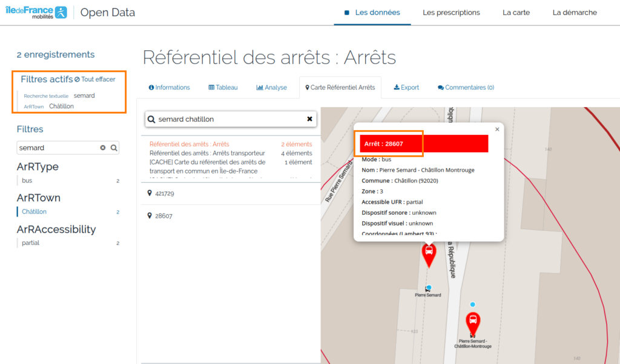Click the semard chatillon map search field
This screenshot has height=364, width=620.
tap(227, 119)
